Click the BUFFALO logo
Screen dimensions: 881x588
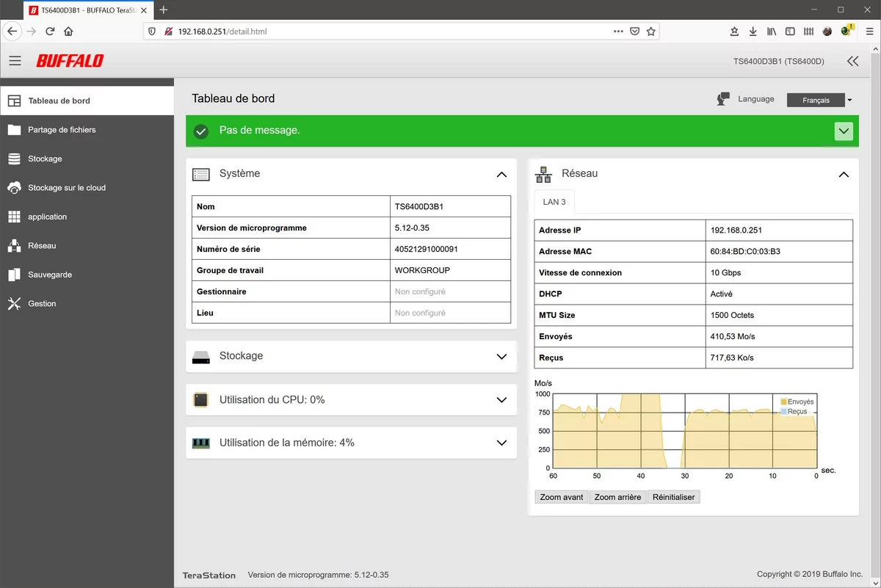pyautogui.click(x=70, y=61)
